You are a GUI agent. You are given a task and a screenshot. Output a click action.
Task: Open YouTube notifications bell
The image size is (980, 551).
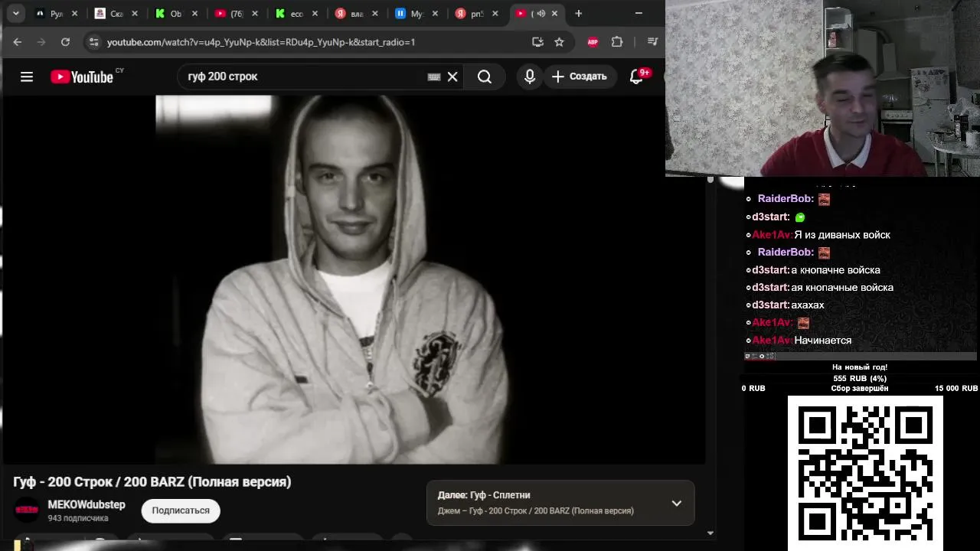(x=636, y=77)
